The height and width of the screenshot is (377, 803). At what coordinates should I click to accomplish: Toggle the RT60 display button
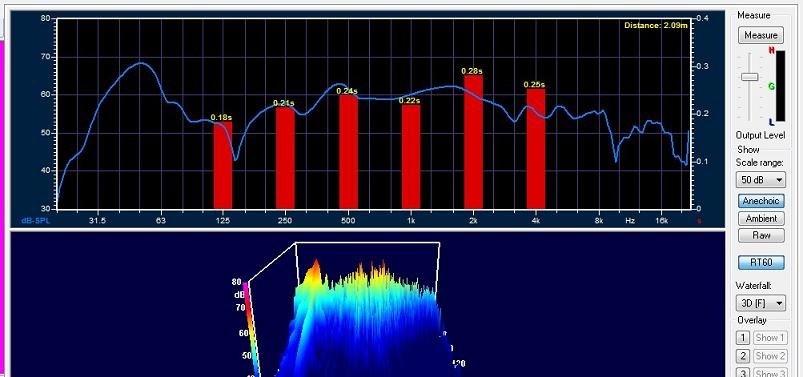[761, 262]
